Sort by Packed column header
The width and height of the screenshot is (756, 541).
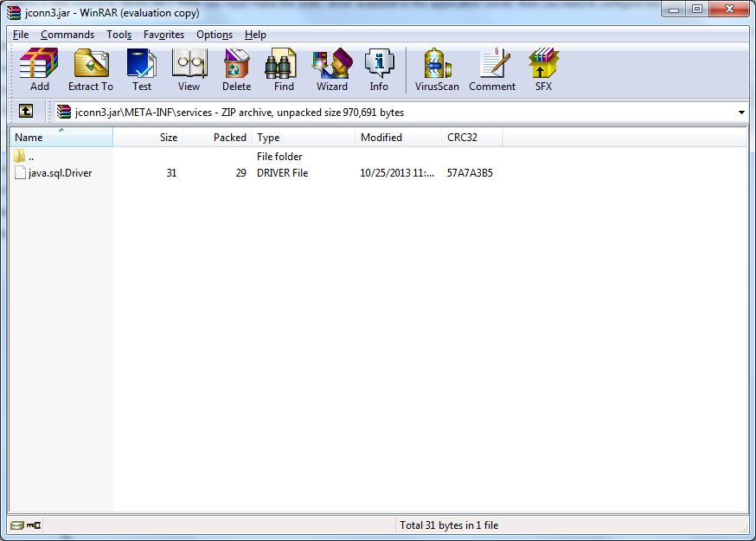[x=216, y=138]
